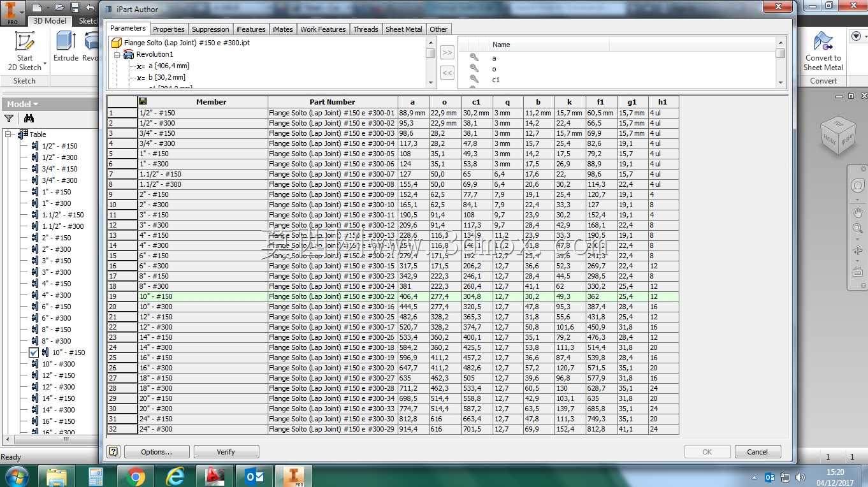Screen dimensions: 868x487
Task: Click the key icon beside parameter 'c1'
Action: 474,79
